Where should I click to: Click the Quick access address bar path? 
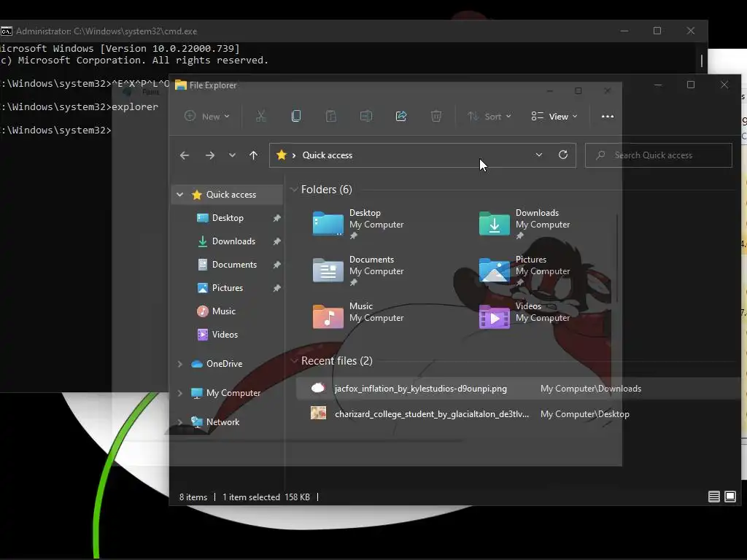tap(328, 155)
